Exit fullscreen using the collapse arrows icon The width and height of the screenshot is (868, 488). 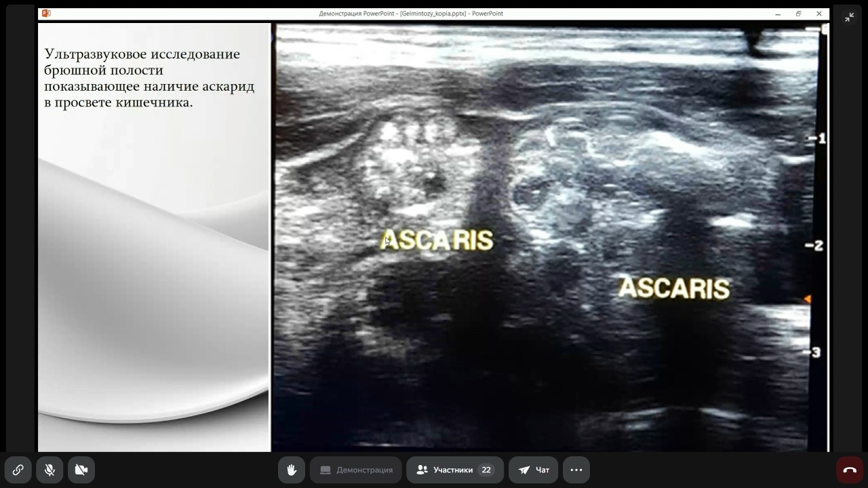coord(849,18)
